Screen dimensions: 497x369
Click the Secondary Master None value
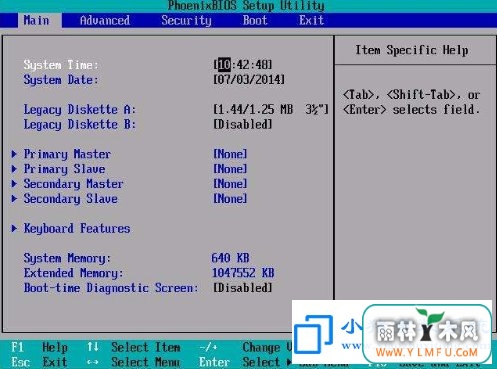tap(230, 184)
